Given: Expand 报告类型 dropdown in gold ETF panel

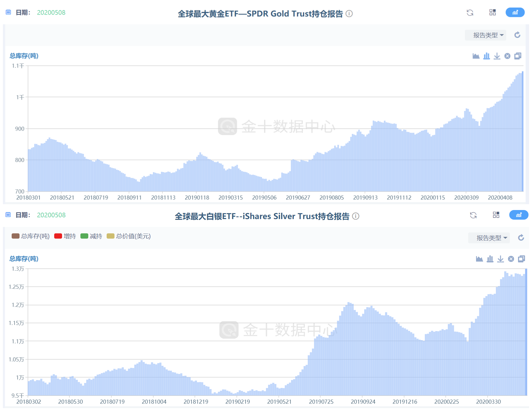Looking at the screenshot, I should 486,35.
